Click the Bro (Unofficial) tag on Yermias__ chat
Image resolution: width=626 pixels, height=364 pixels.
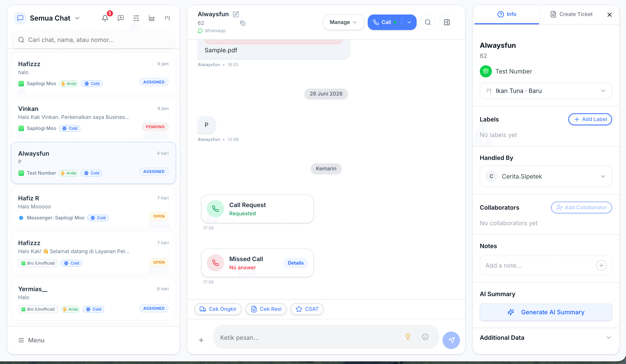click(x=38, y=309)
